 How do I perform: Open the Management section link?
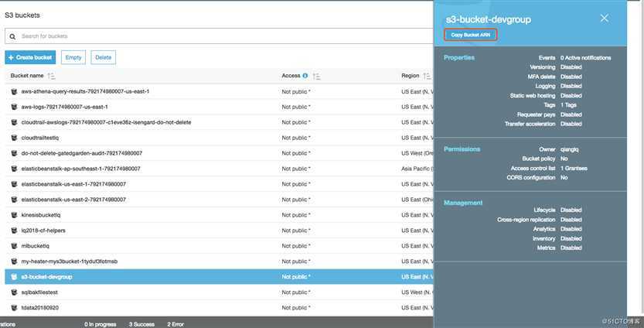tap(463, 203)
